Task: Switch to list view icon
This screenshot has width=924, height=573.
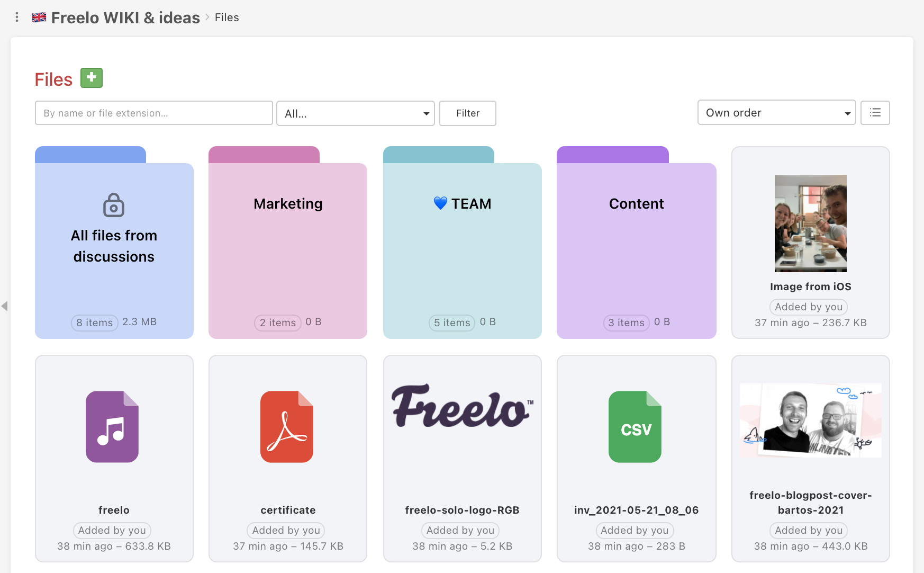Action: [x=875, y=113]
